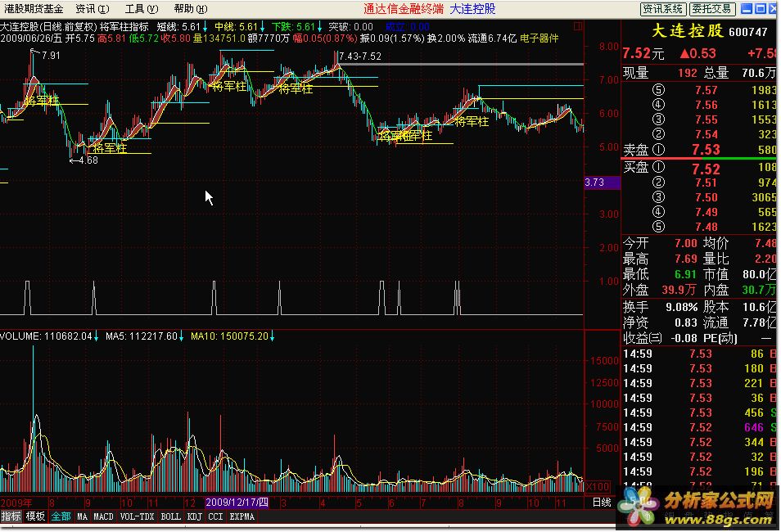This screenshot has width=781, height=532.
Task: Open the 港股期货基金 menu
Action: tap(34, 8)
